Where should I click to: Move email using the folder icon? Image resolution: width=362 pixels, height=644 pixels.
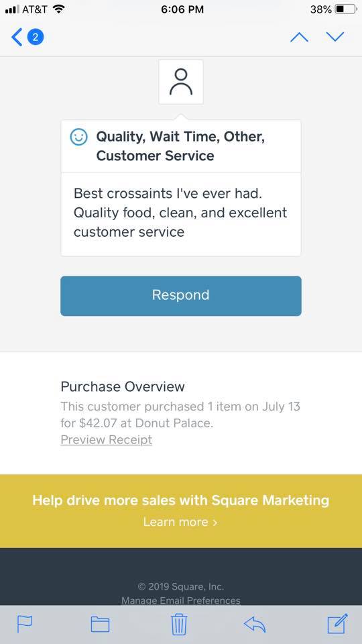coord(100,625)
